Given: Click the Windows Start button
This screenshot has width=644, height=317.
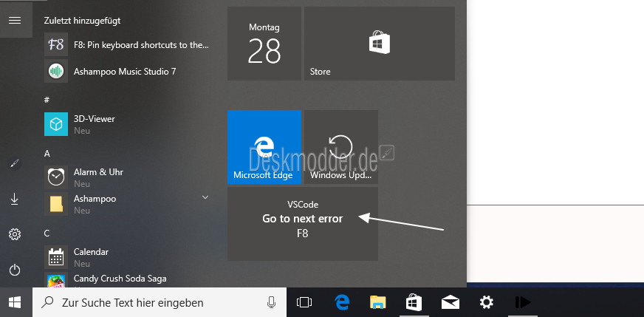Looking at the screenshot, I should (x=16, y=303).
